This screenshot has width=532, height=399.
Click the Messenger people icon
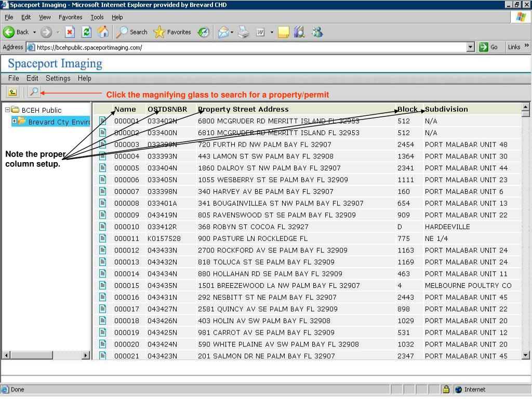click(317, 32)
